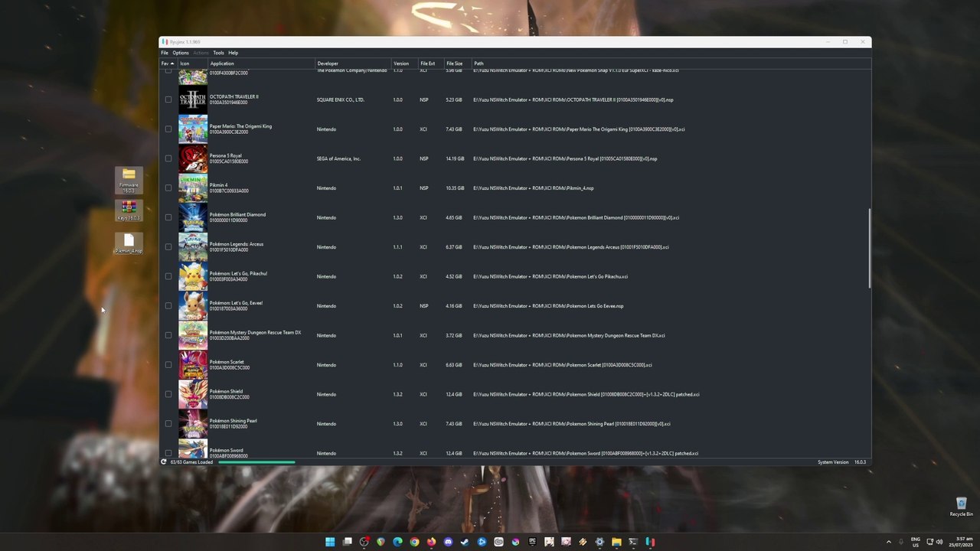
Task: Open File Explorer from the taskbar
Action: click(616, 542)
